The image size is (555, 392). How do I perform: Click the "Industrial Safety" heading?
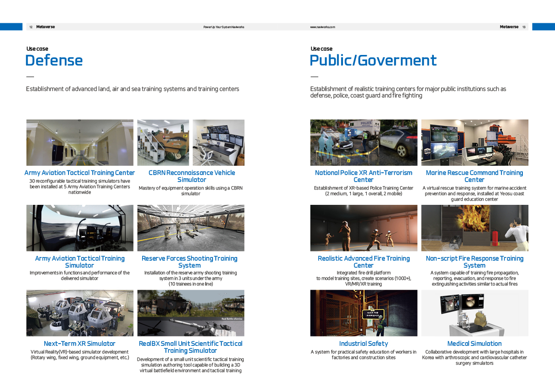(x=363, y=344)
